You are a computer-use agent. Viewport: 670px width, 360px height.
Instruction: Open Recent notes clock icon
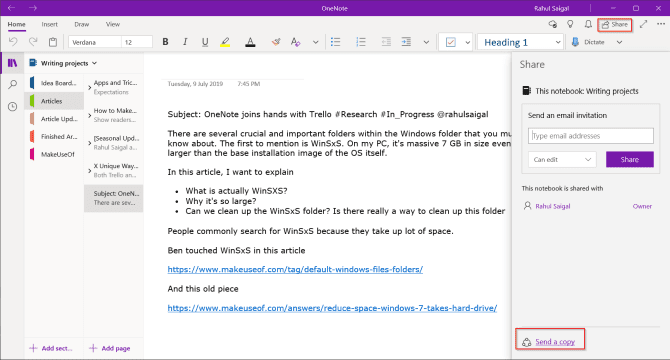[x=12, y=106]
